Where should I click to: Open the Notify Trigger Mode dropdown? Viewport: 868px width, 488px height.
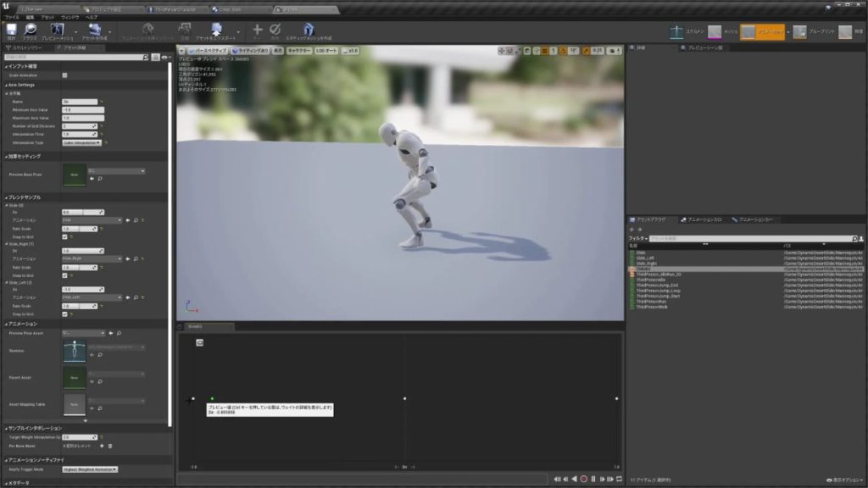[90, 469]
